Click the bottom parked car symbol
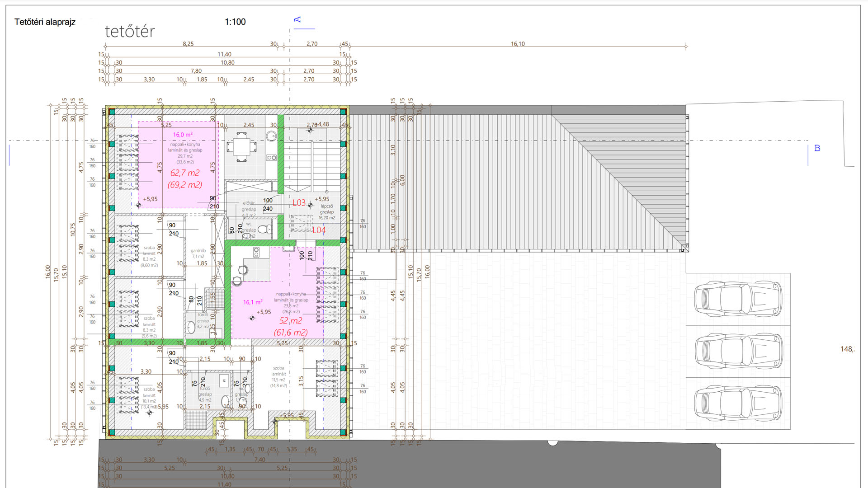Viewport: 868px width, 488px height. (738, 404)
